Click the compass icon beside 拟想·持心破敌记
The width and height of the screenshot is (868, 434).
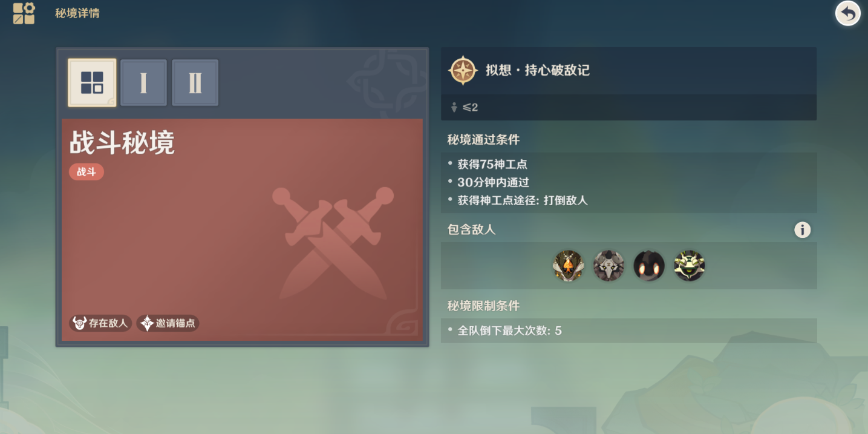point(463,70)
